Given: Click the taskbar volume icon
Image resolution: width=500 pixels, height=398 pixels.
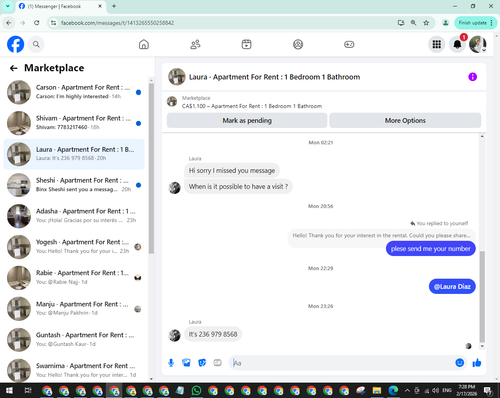Looking at the screenshot, I should tap(435, 390).
